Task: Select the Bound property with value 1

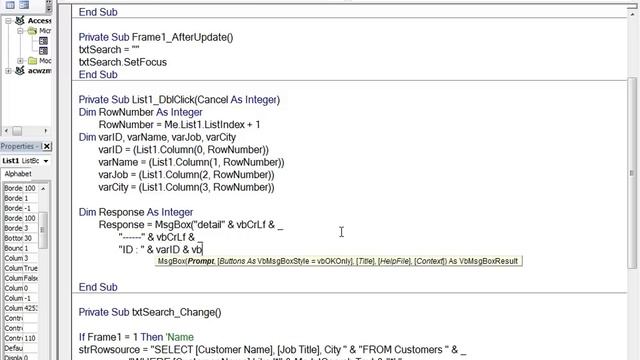Action: [21, 248]
